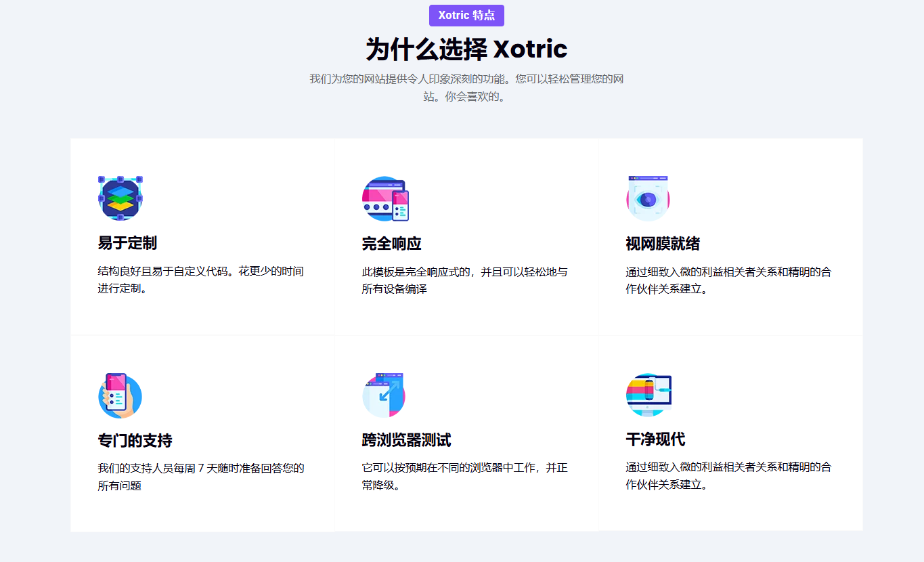Select the 视网膜就绪 card title
Screen dimensions: 924x562
(663, 244)
